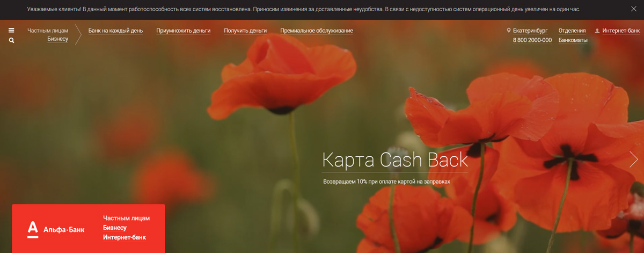
Task: Click Частным лицам in red panel
Action: (x=127, y=218)
